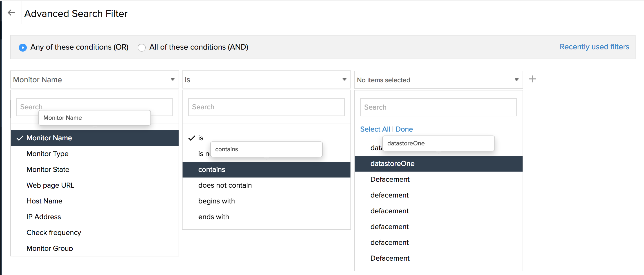Select the 'Any of these conditions (OR)' radio button
This screenshot has height=275, width=644.
click(23, 47)
